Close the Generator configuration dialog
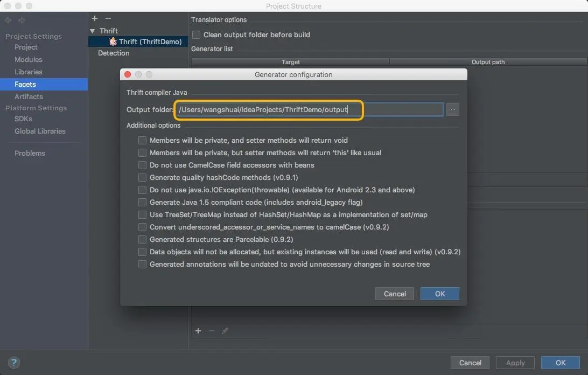The image size is (588, 375). tap(128, 74)
